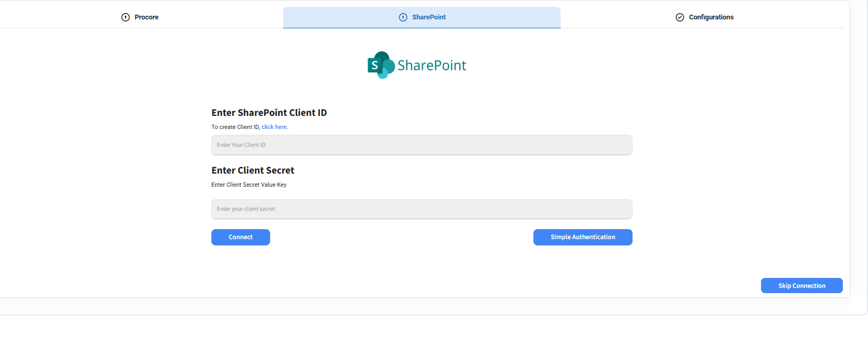Click the Enter Client Secret Value Key label

click(249, 185)
